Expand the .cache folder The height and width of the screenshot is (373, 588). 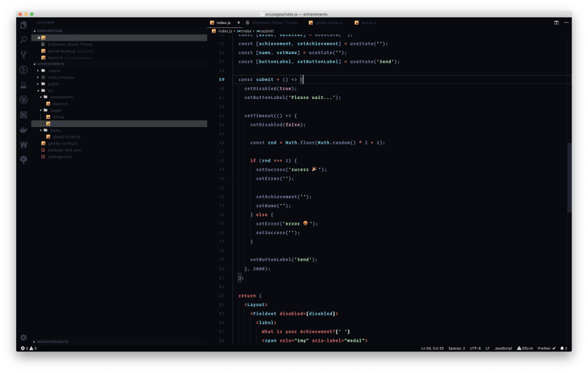tap(38, 71)
